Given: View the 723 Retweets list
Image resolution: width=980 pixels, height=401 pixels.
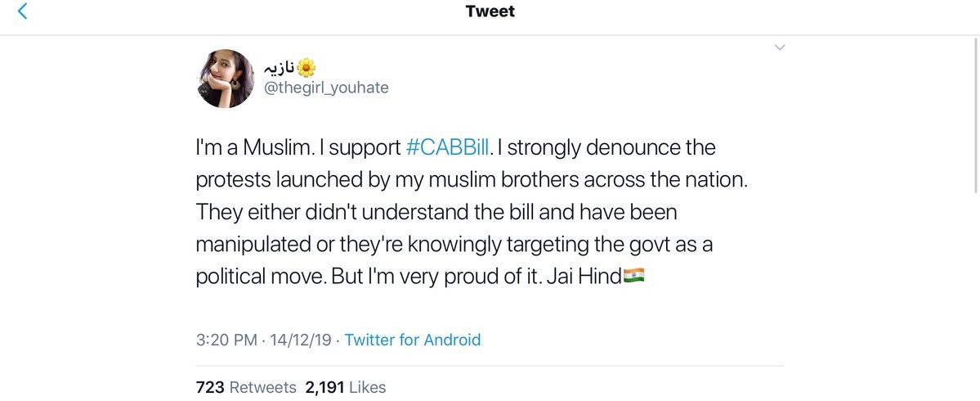Looking at the screenshot, I should tap(246, 387).
